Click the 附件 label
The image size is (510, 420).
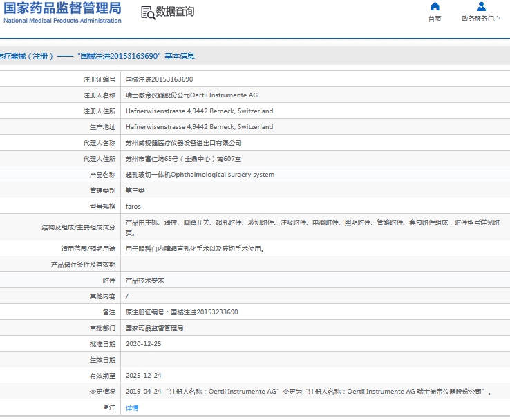[109, 280]
